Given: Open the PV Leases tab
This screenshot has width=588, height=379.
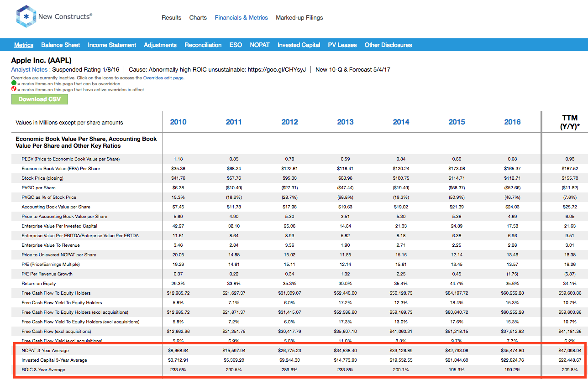Looking at the screenshot, I should [342, 45].
